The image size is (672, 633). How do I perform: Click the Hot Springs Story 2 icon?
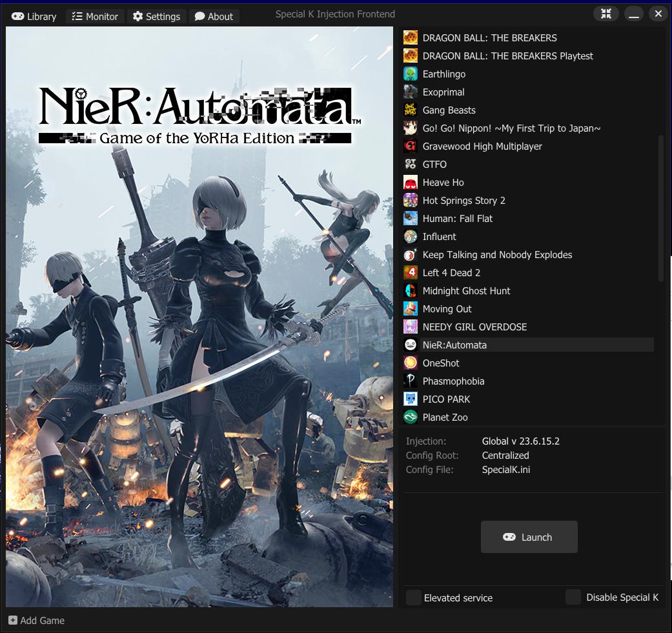pyautogui.click(x=410, y=200)
